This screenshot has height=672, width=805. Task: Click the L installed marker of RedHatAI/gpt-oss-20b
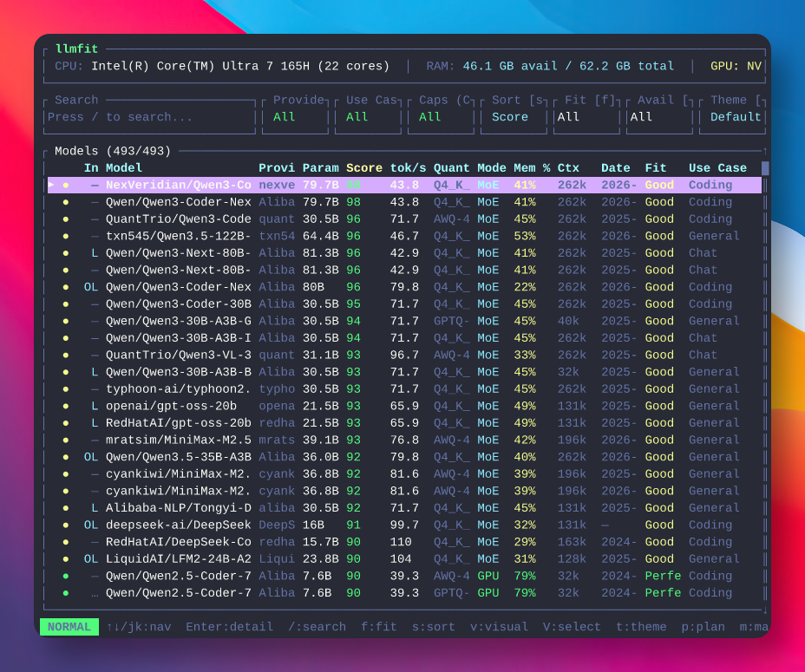click(95, 422)
